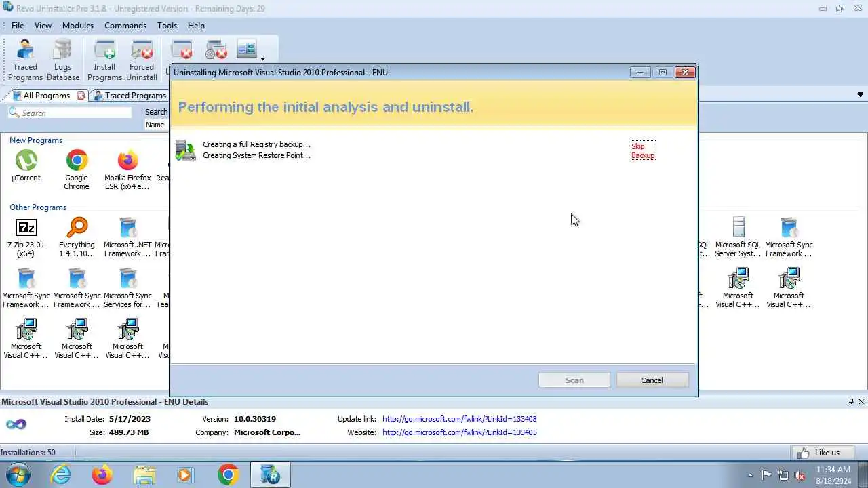Close the Details panel
The image size is (868, 488).
point(862,401)
